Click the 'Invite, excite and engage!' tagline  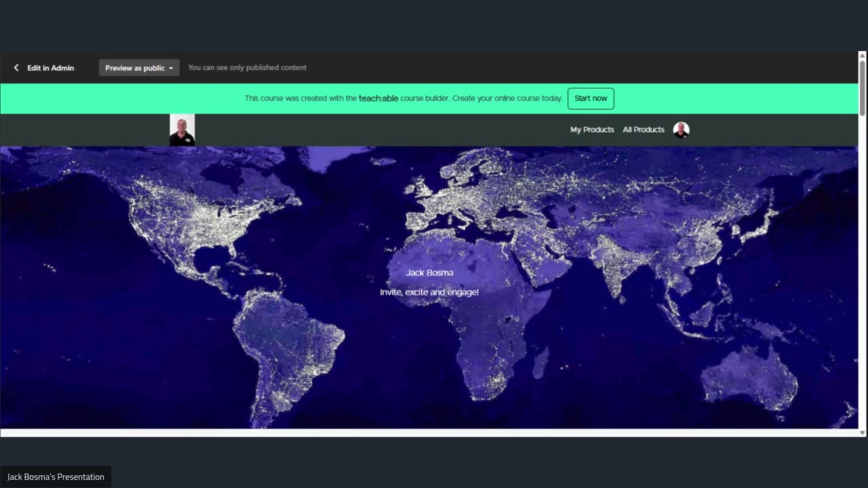[x=429, y=292]
